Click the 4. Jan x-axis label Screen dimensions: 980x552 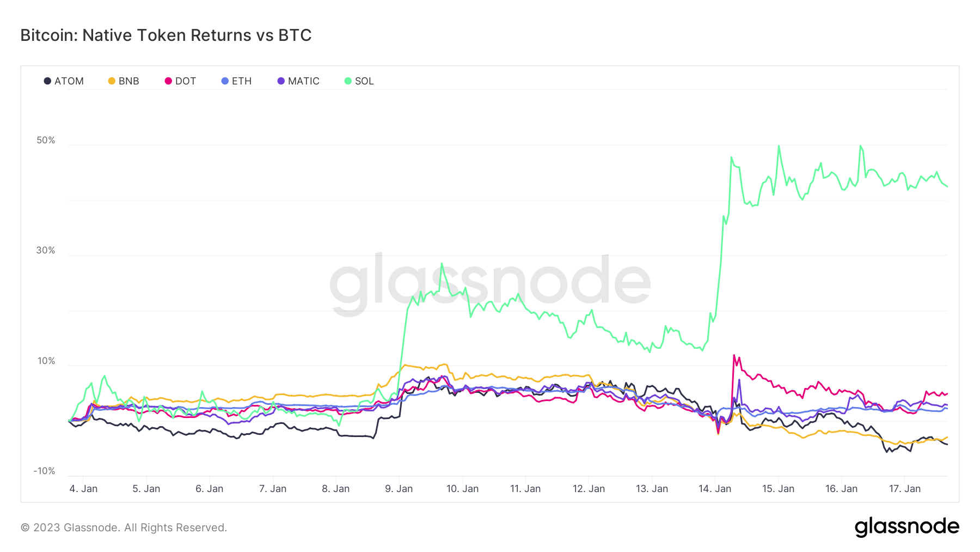click(x=83, y=489)
